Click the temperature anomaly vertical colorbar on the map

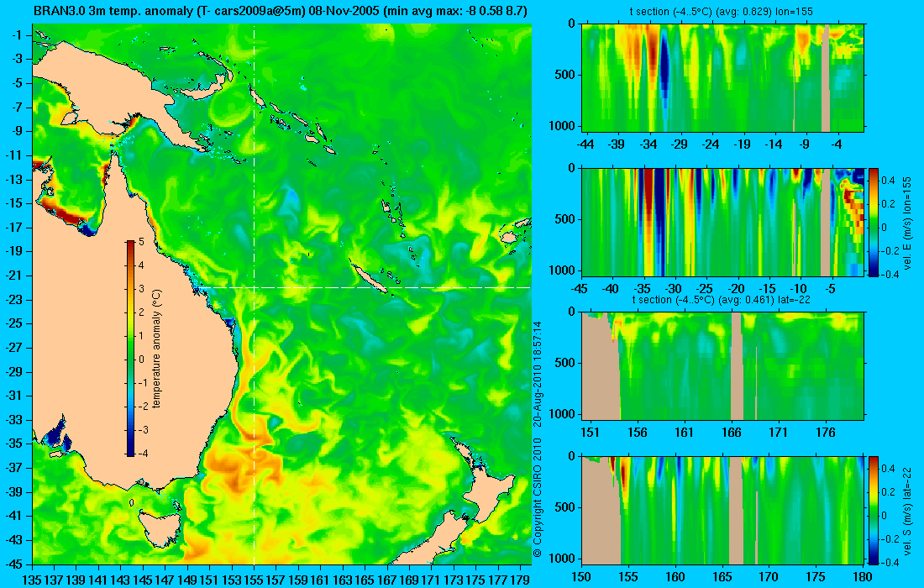click(x=130, y=349)
